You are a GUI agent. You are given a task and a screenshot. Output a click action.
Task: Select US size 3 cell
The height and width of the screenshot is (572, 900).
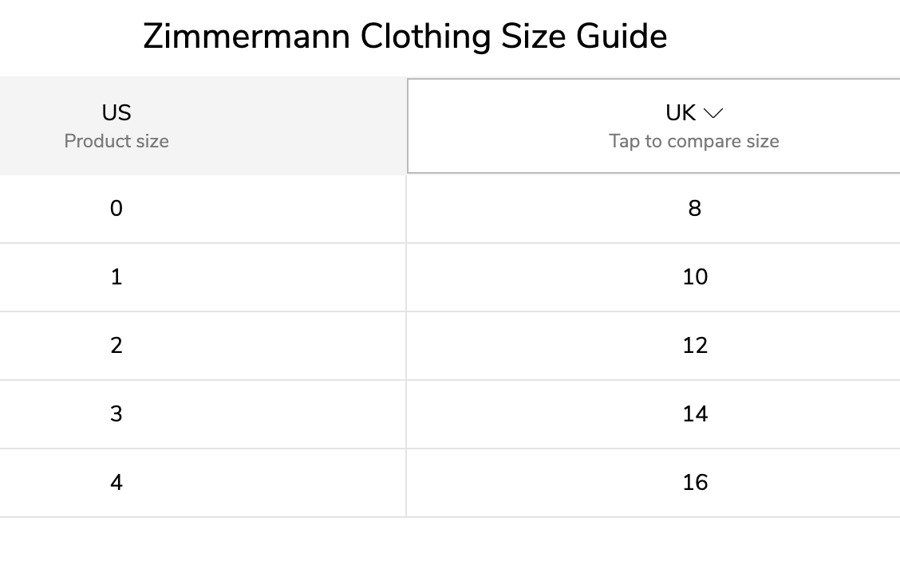[x=203, y=414]
